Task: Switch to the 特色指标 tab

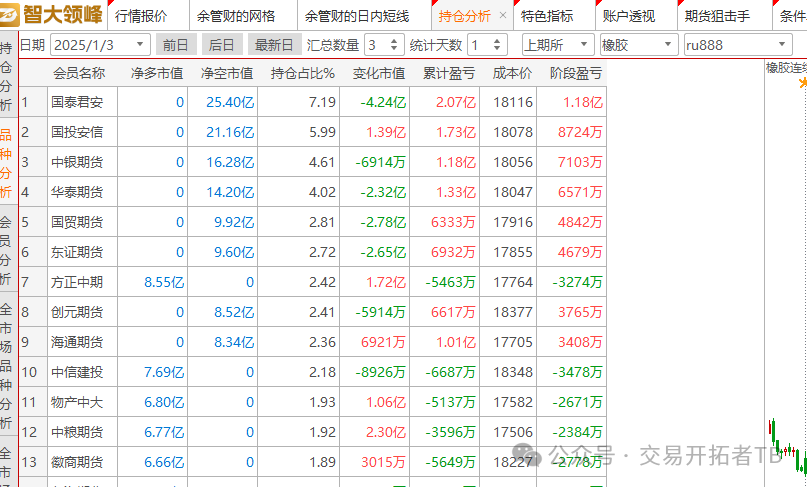Action: 547,16
